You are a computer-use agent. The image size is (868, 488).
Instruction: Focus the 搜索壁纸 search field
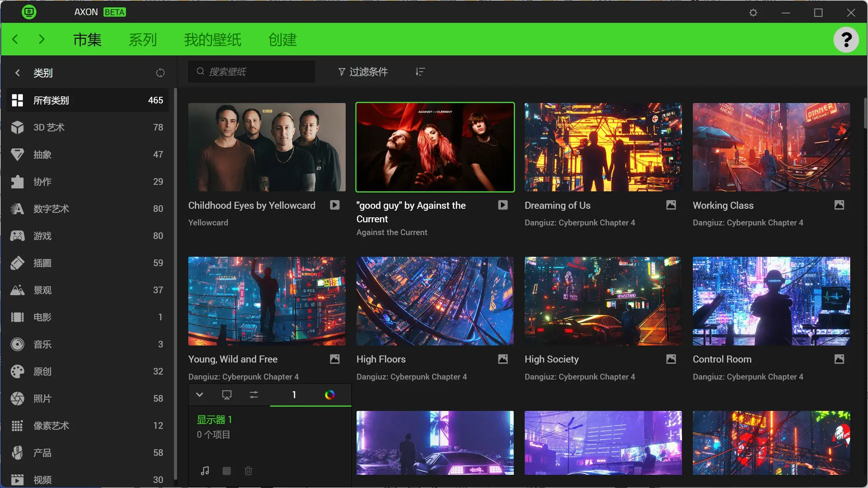click(251, 72)
